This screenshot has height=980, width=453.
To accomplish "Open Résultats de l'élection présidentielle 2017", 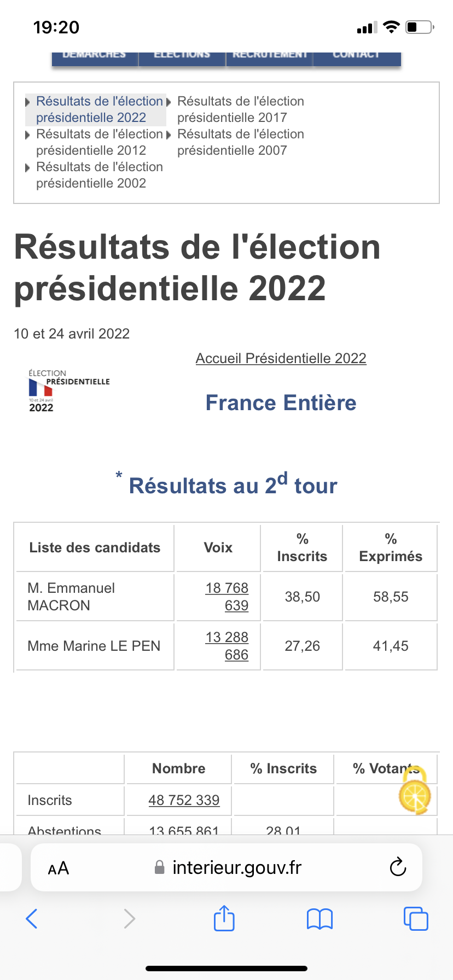I will 240,109.
